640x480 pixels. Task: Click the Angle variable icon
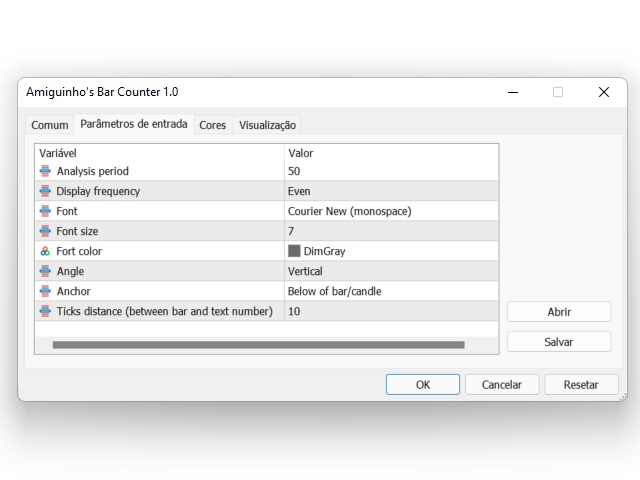click(x=45, y=271)
